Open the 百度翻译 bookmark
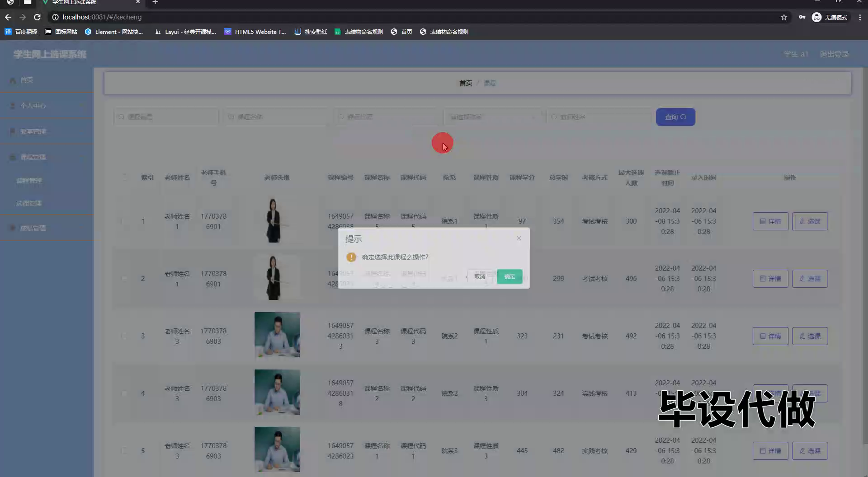 point(21,32)
